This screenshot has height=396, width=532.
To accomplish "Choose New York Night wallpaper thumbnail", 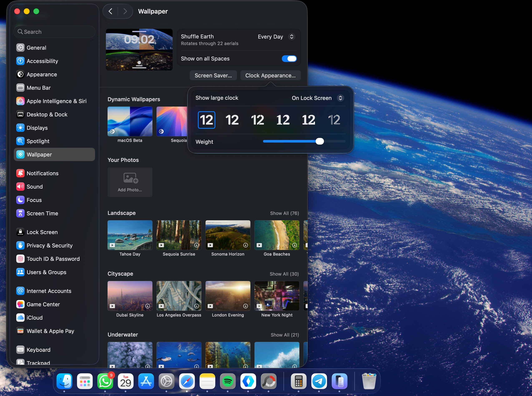I will pos(277,296).
